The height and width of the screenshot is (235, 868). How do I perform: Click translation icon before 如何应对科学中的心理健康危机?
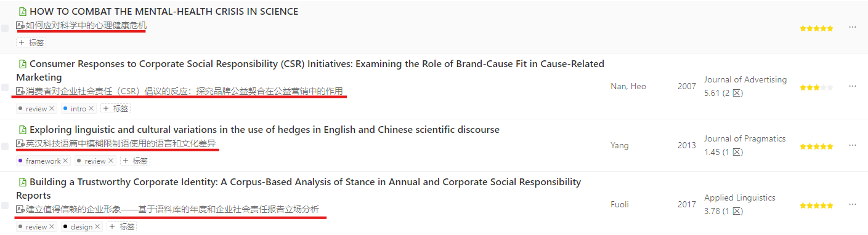point(20,26)
